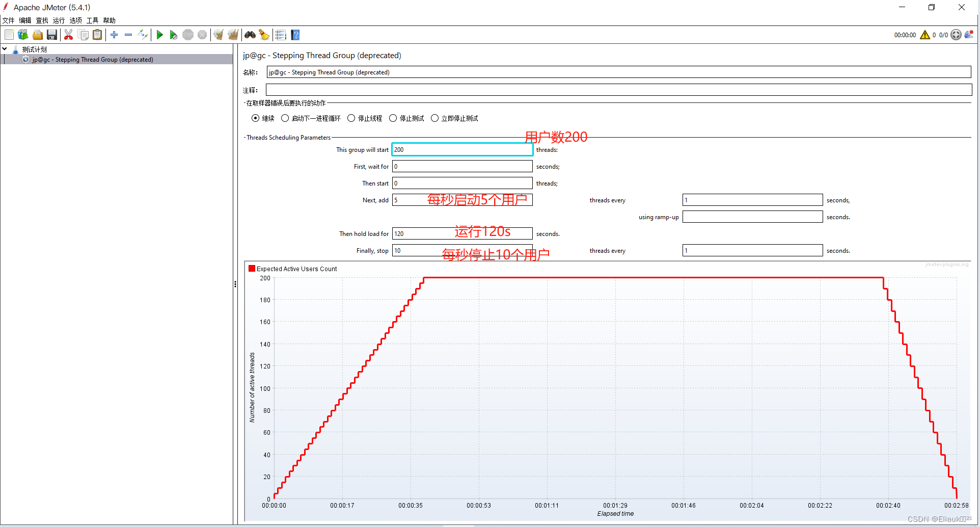
Task: Select the 停止线程 radio button
Action: [351, 118]
